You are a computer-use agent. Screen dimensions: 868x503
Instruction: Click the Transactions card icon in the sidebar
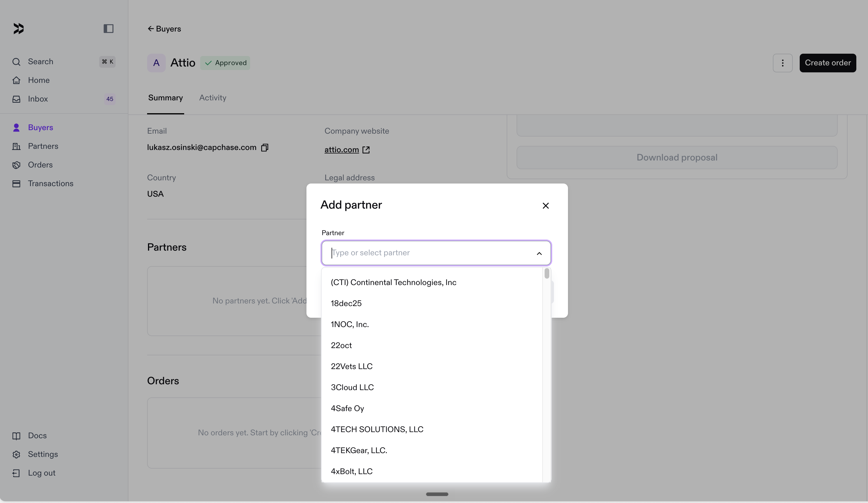click(16, 184)
